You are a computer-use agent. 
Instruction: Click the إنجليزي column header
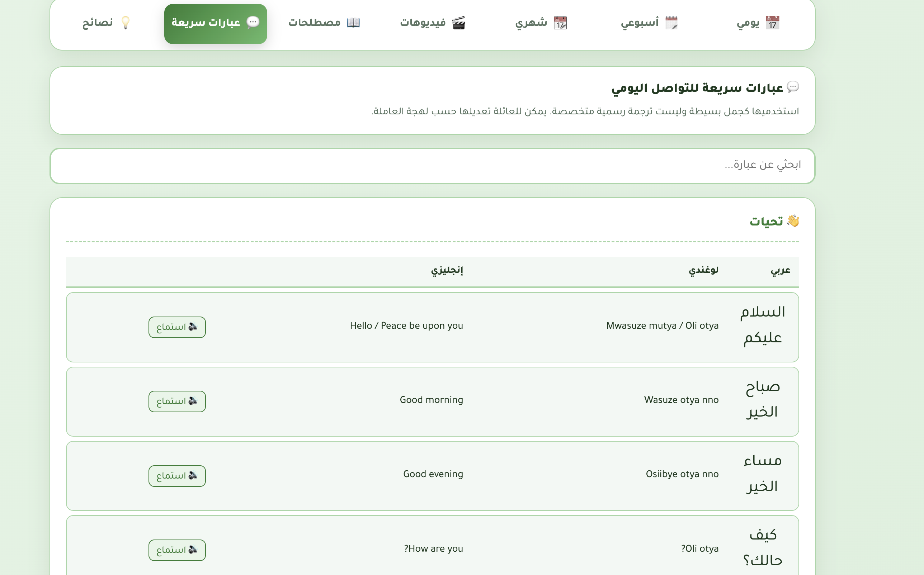click(447, 270)
